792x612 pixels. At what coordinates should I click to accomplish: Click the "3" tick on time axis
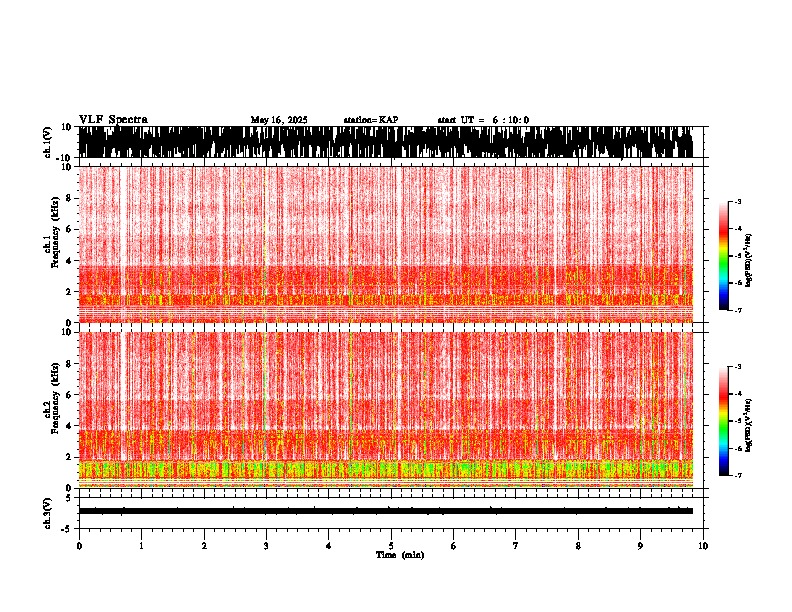click(266, 546)
